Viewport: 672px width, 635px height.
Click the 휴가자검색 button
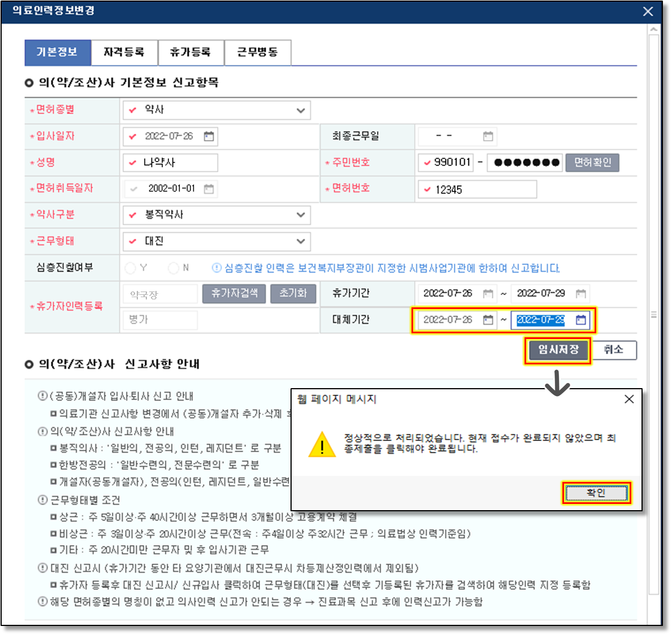[234, 293]
